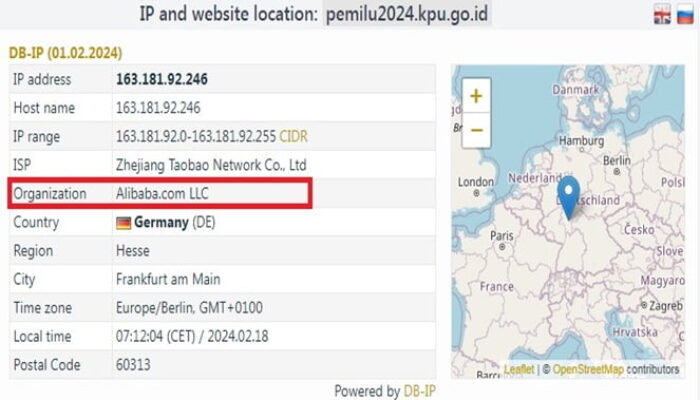Screen dimensions: 700x400
Task: Click the Zhejiang Taobao Network ISP value
Action: tap(211, 165)
